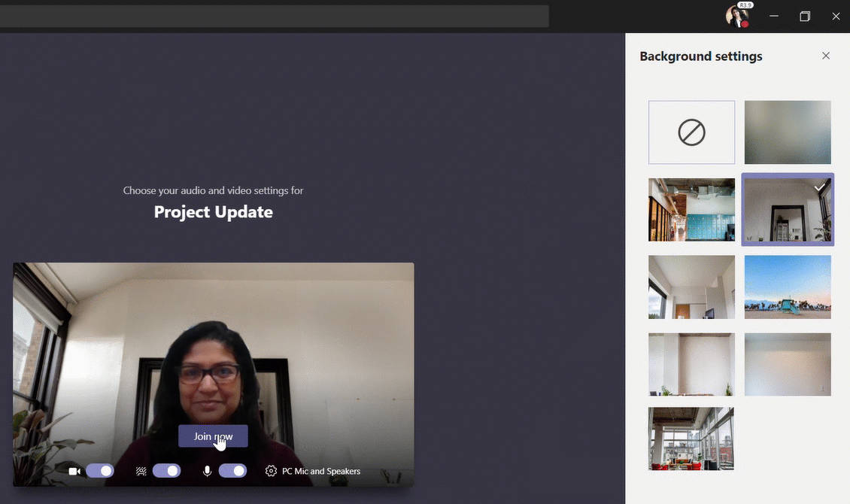Turn off the camera toggle

[100, 471]
